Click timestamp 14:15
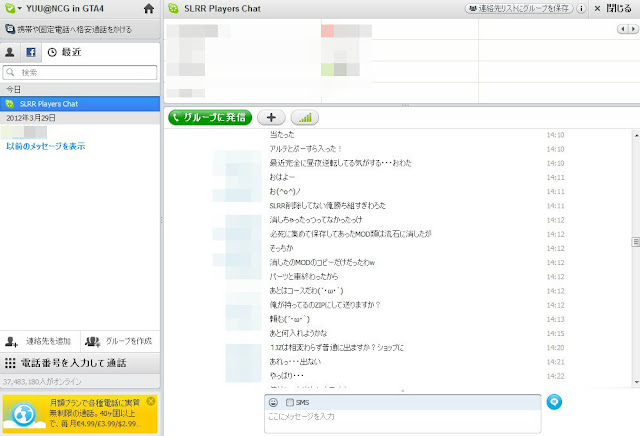640x436 pixels. tap(556, 334)
